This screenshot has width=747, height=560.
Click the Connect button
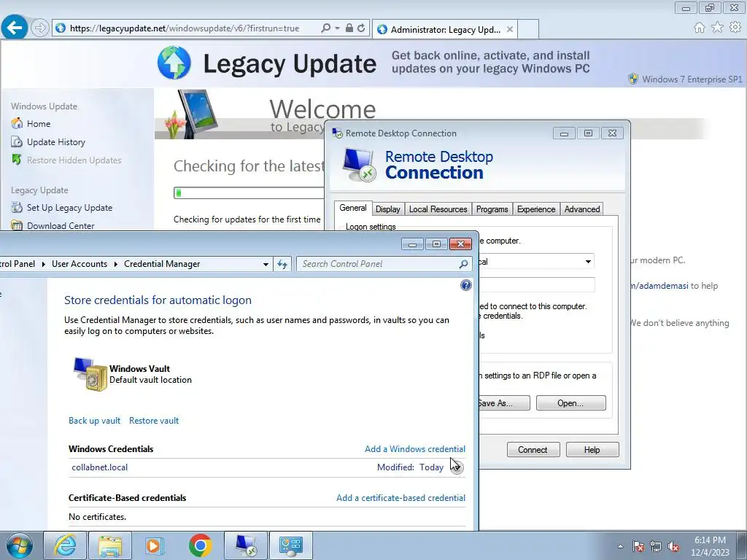pos(533,449)
